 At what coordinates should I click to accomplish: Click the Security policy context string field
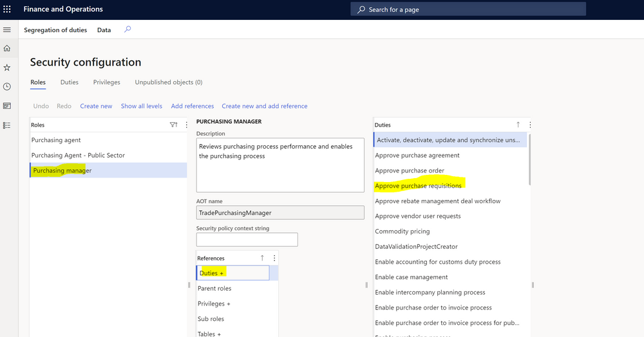coord(247,239)
